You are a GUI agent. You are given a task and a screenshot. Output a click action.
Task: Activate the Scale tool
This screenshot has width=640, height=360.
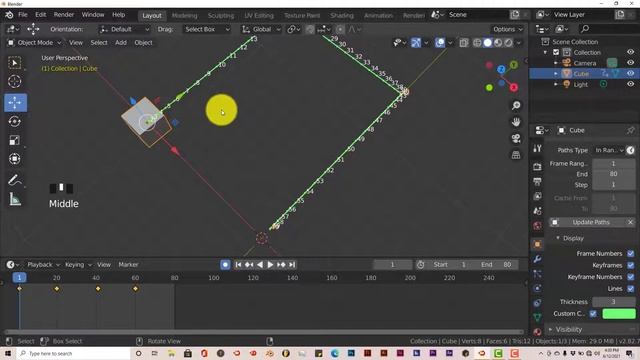pyautogui.click(x=15, y=140)
